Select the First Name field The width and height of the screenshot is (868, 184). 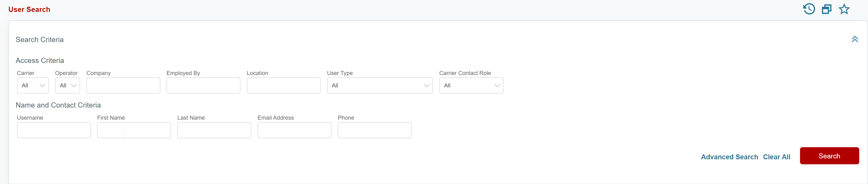coord(134,130)
